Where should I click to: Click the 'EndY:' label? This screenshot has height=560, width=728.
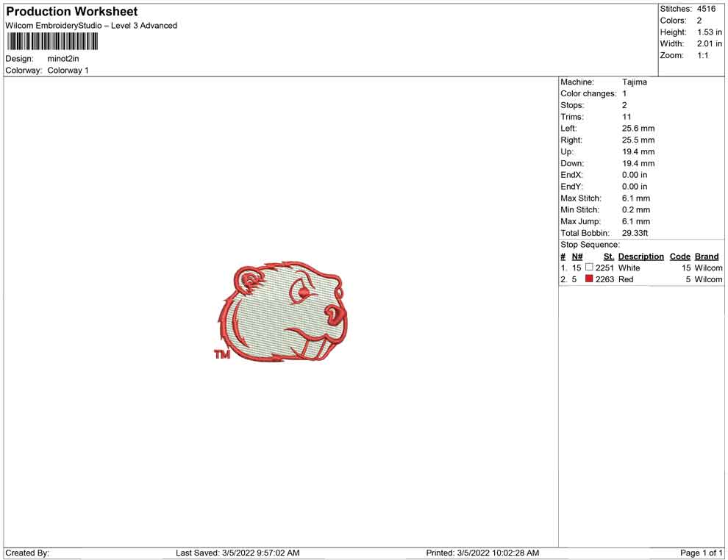[571, 187]
